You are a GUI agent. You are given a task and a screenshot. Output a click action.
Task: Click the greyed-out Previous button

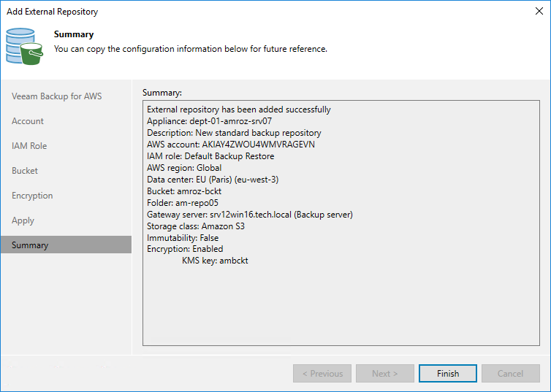(322, 374)
